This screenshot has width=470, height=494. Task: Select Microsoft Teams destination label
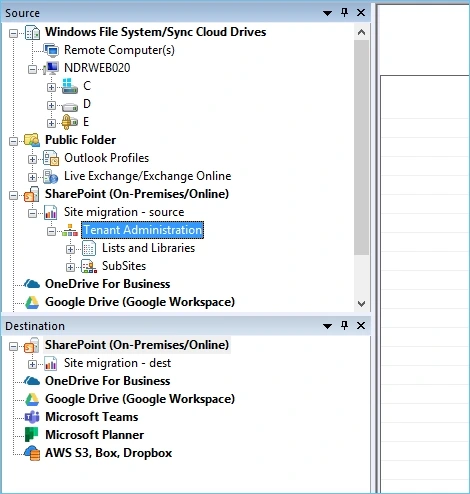click(x=92, y=417)
